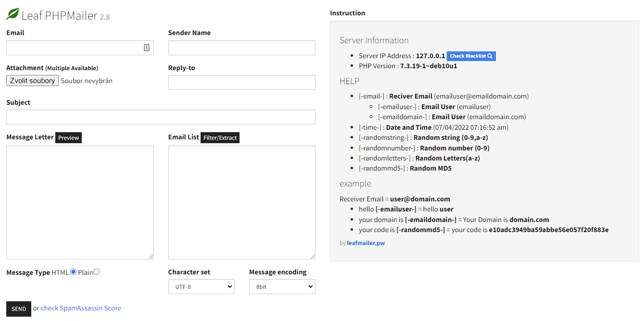644x321 pixels.
Task: Select the HTML message type radio button
Action: [74, 272]
